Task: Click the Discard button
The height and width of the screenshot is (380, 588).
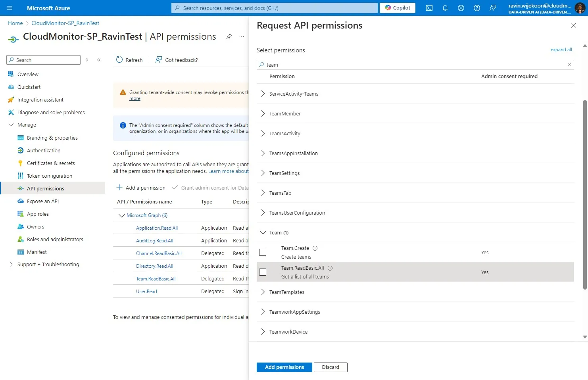Action: point(331,367)
